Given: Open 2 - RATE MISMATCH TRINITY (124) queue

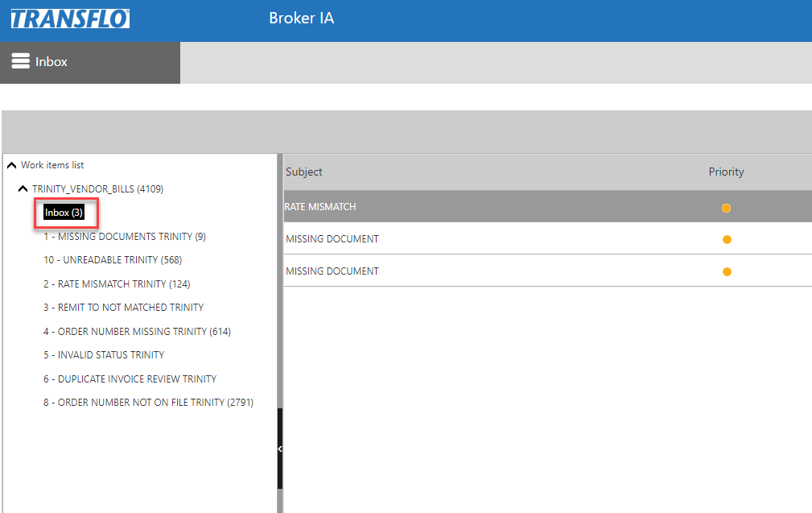Looking at the screenshot, I should pos(117,284).
